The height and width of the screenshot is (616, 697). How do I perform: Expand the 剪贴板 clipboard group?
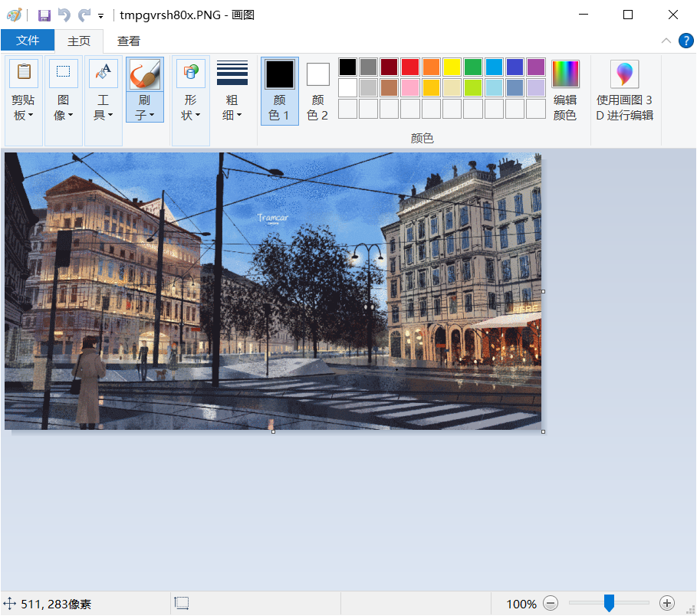(x=24, y=101)
